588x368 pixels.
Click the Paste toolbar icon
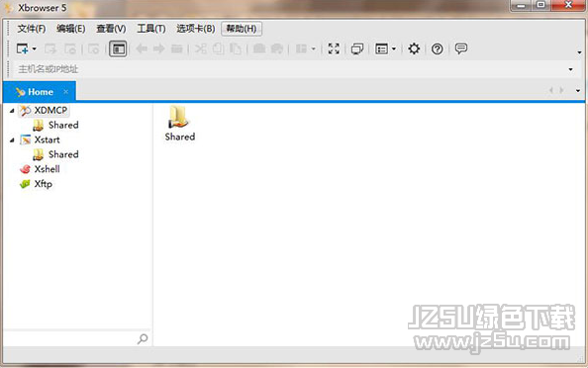(236, 48)
